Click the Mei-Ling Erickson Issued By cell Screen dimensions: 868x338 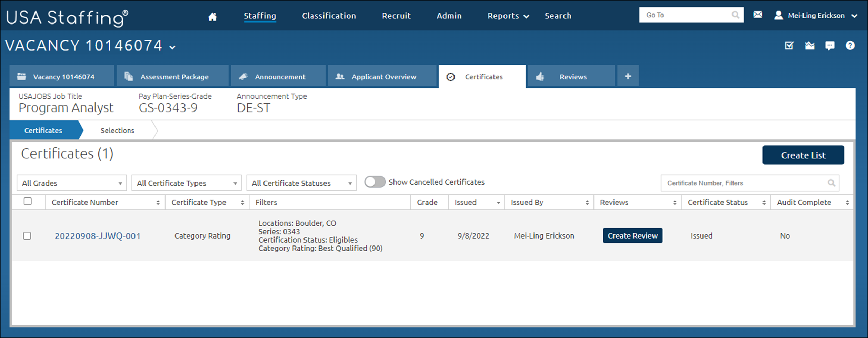click(544, 236)
